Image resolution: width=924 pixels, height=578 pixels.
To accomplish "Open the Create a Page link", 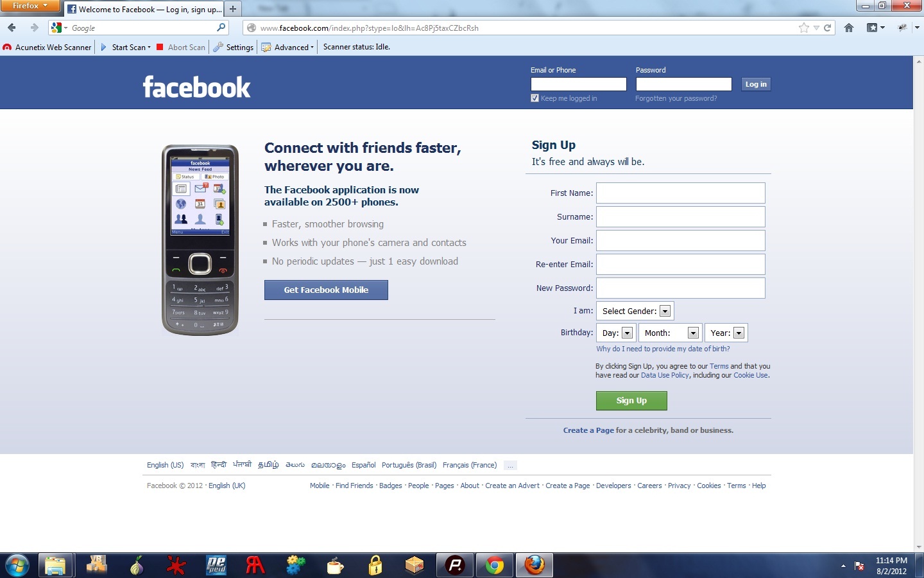I will [588, 430].
